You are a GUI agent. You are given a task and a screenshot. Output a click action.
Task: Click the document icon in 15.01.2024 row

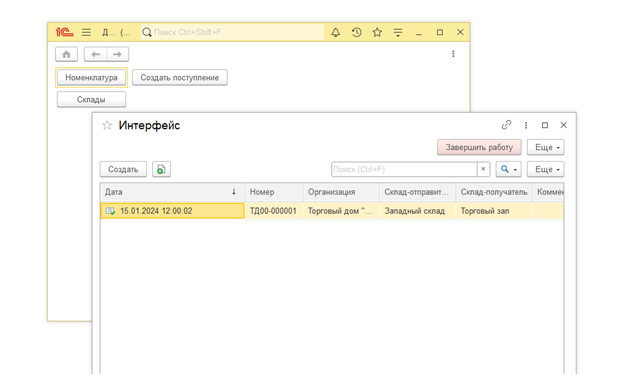pyautogui.click(x=110, y=211)
